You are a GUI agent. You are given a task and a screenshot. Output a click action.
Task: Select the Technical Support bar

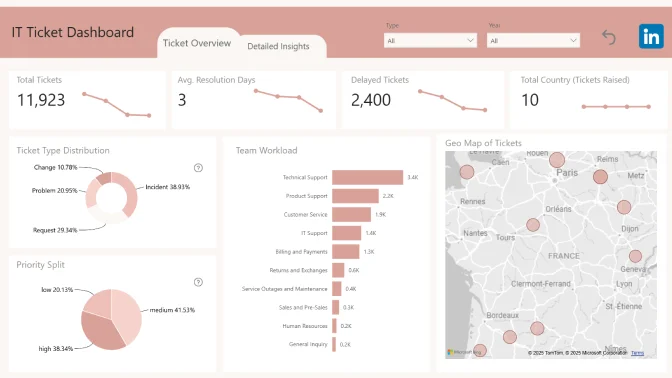(368, 177)
